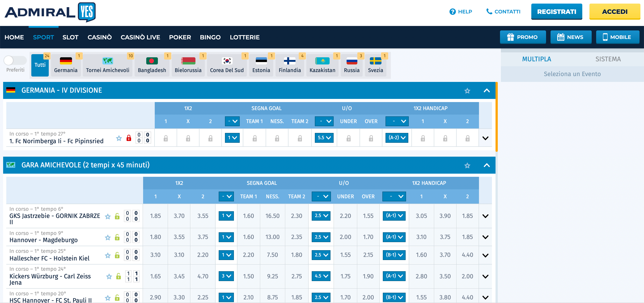Expand more markets for Hallescher FC match
This screenshot has height=303, width=644.
[x=485, y=256]
